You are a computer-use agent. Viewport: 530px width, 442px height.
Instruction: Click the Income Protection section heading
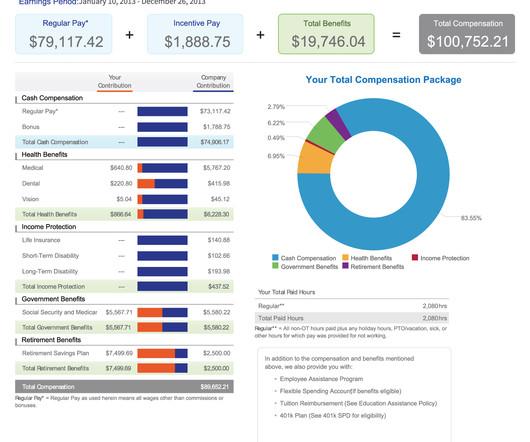pos(49,227)
